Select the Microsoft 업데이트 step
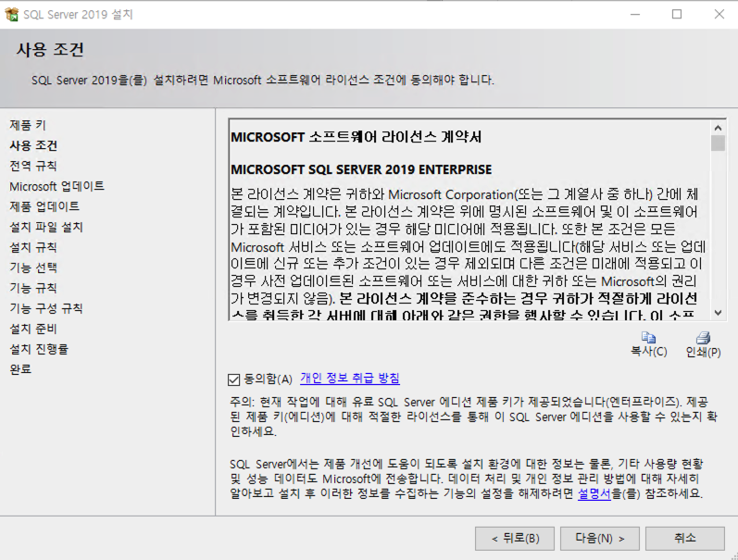738x560 pixels. click(57, 186)
